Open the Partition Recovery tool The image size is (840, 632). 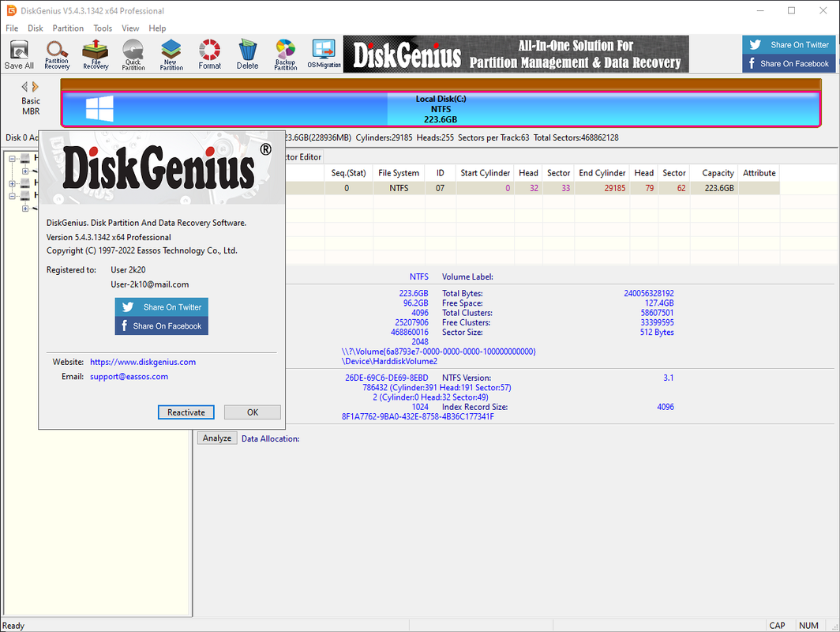coord(57,55)
